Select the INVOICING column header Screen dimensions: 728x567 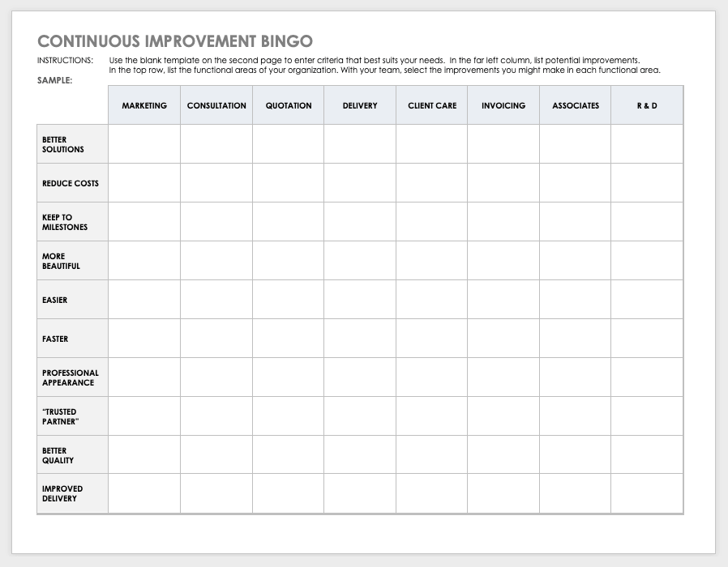pos(503,105)
